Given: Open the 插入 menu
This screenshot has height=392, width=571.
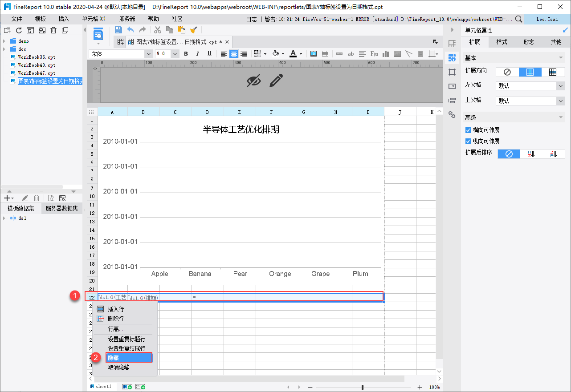Looking at the screenshot, I should coord(64,19).
